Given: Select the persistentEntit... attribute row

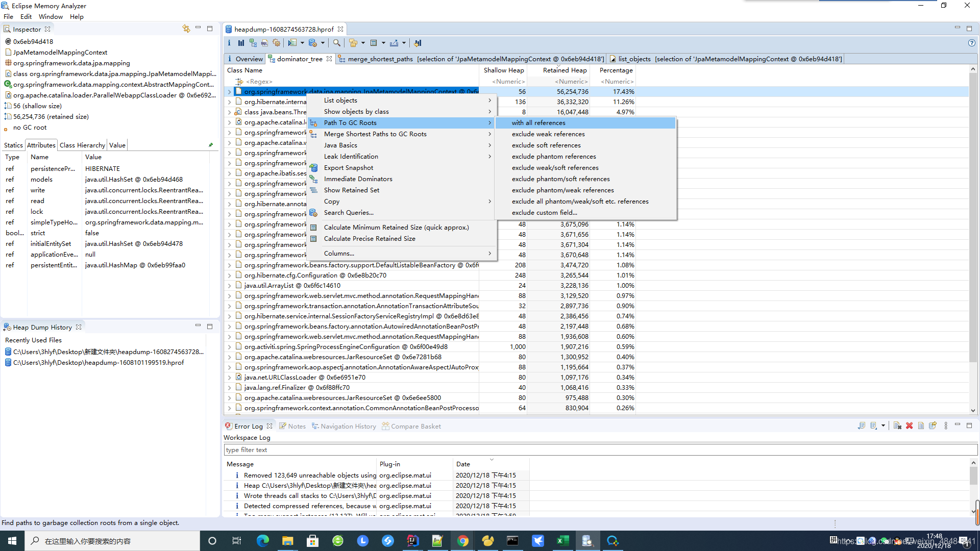Looking at the screenshot, I should pyautogui.click(x=106, y=265).
